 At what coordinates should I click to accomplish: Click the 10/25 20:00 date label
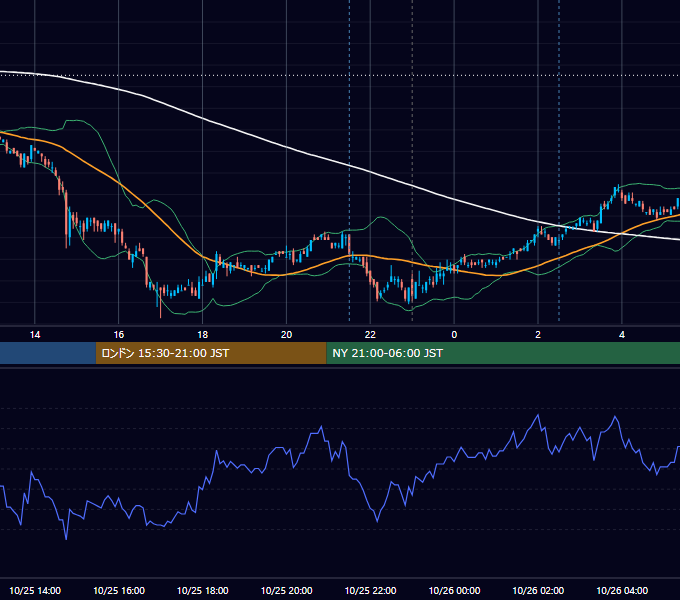pyautogui.click(x=286, y=590)
